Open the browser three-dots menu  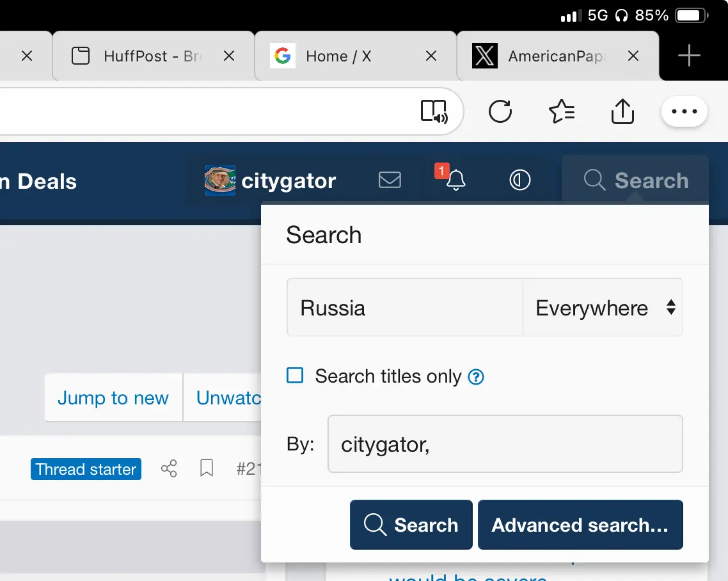[x=684, y=112]
